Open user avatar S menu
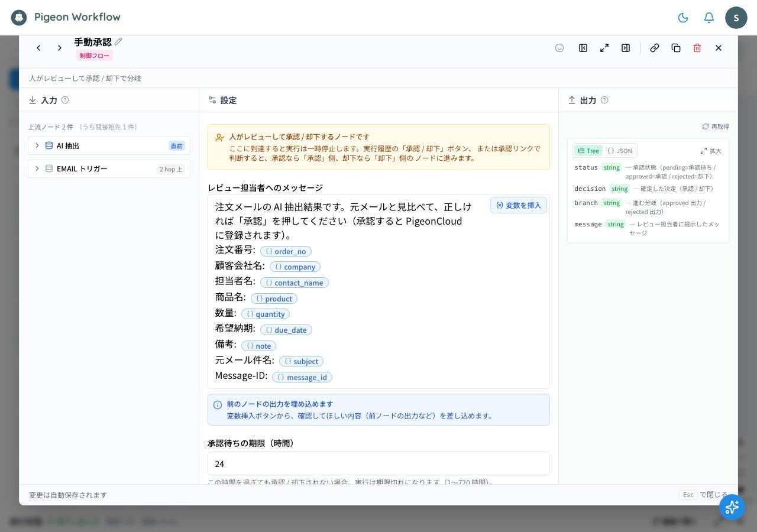757x532 pixels. point(736,18)
